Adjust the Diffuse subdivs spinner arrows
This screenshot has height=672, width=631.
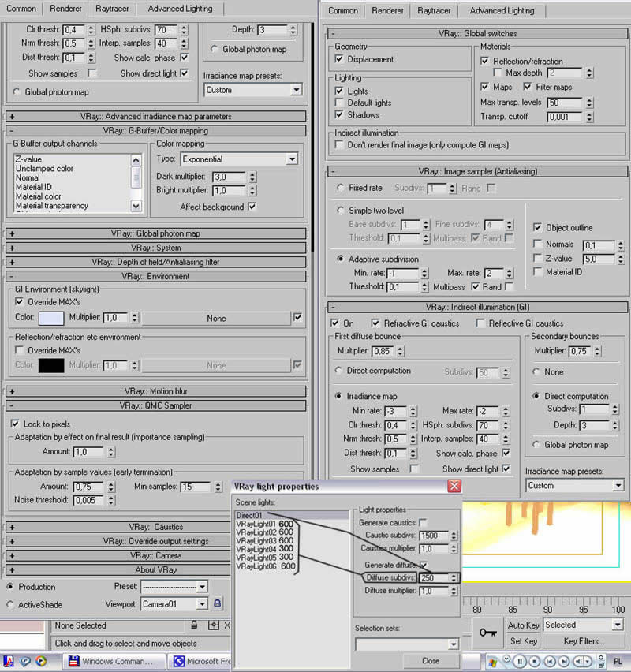[x=454, y=577]
